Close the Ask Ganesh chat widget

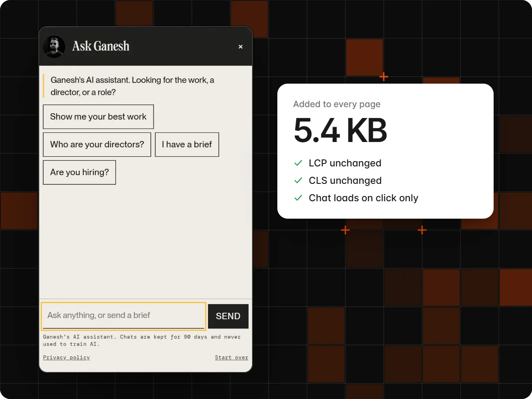click(x=240, y=47)
